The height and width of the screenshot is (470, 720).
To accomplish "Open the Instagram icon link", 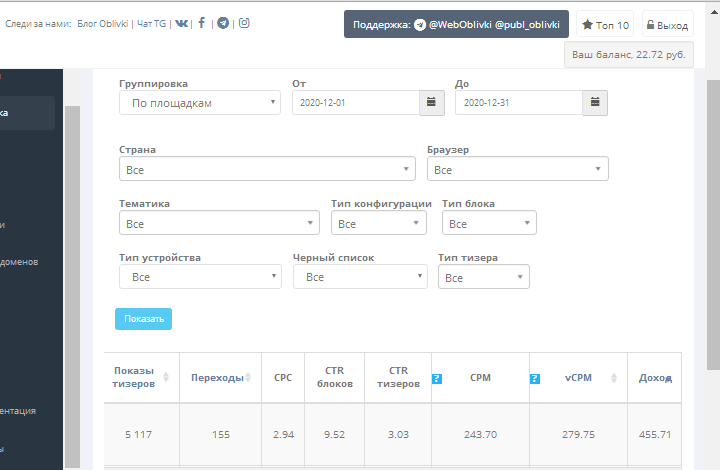I will coord(244,23).
